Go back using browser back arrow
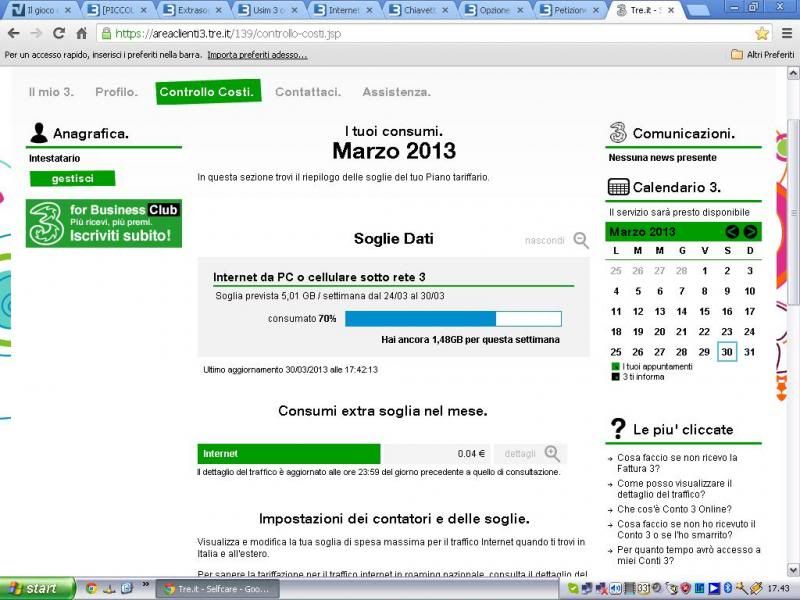800x600 pixels. (14, 34)
